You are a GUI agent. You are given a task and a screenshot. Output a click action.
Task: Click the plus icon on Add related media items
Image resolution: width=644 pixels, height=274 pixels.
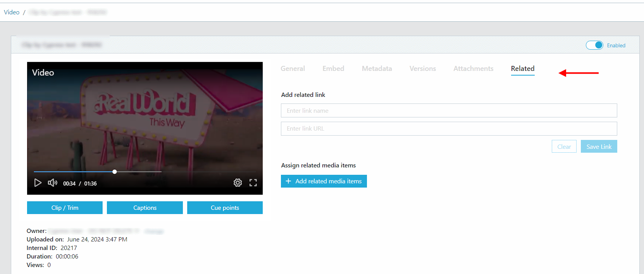[x=288, y=181]
